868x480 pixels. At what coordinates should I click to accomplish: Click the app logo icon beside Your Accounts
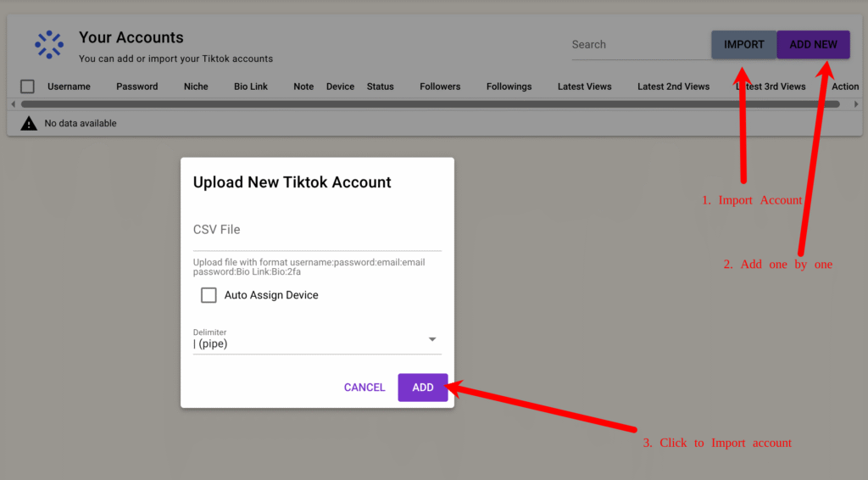(x=49, y=45)
